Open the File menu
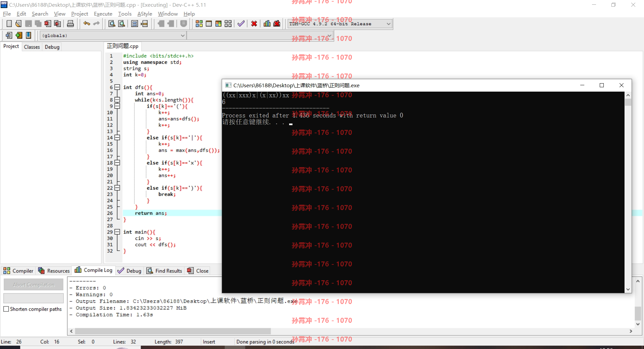Screen dimensions: 644x349 click(x=7, y=14)
